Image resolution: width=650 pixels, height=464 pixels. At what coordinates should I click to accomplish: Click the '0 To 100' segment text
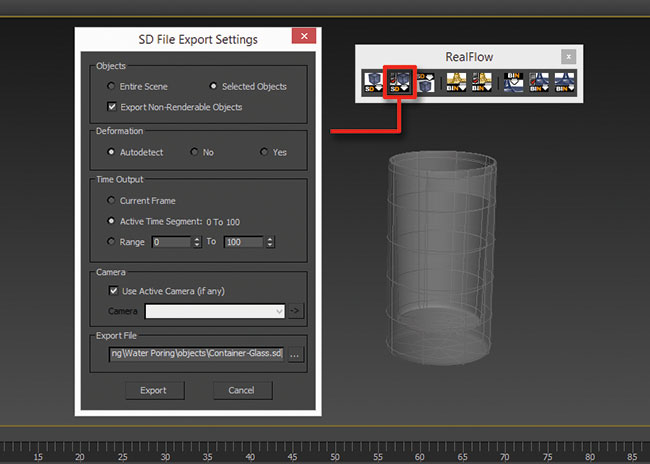pyautogui.click(x=223, y=222)
